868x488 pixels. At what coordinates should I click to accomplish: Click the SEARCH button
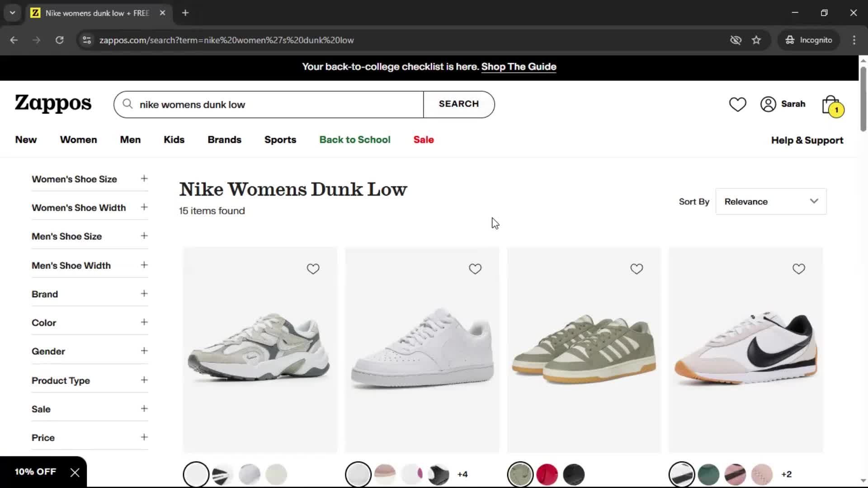(459, 104)
